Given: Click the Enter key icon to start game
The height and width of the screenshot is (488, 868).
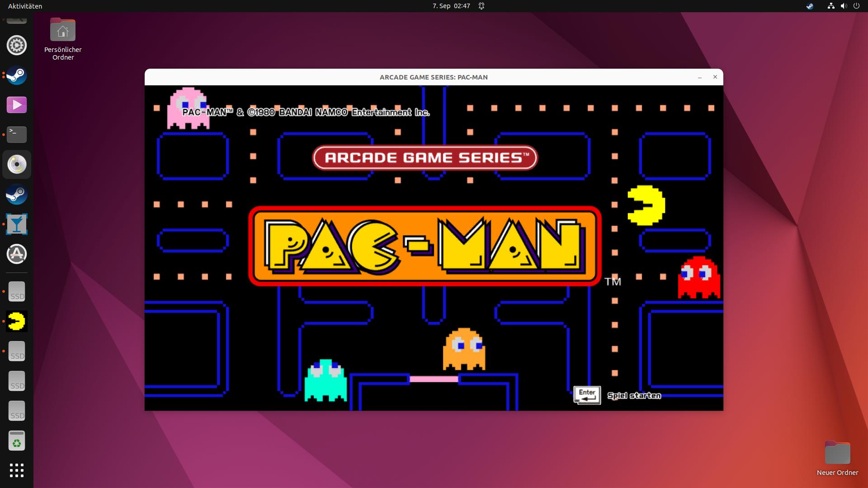Looking at the screenshot, I should (x=587, y=395).
